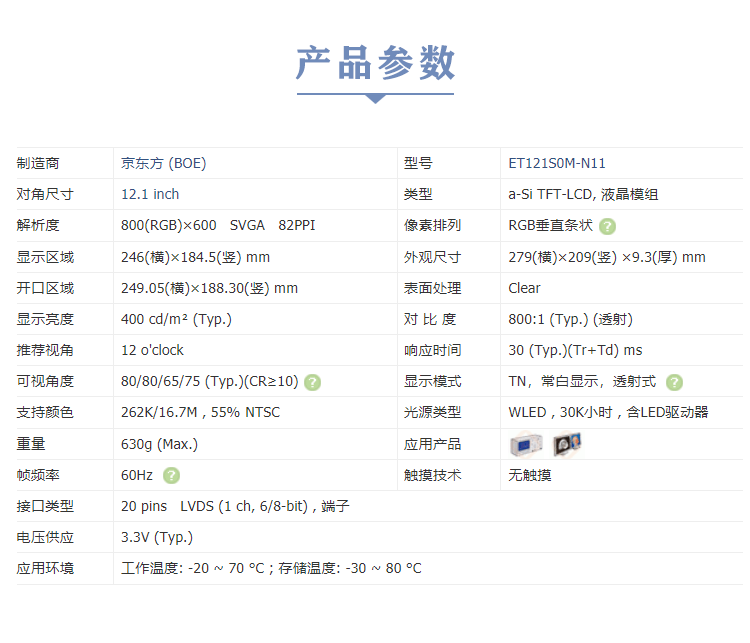Click the 类型 column label

pos(418,194)
